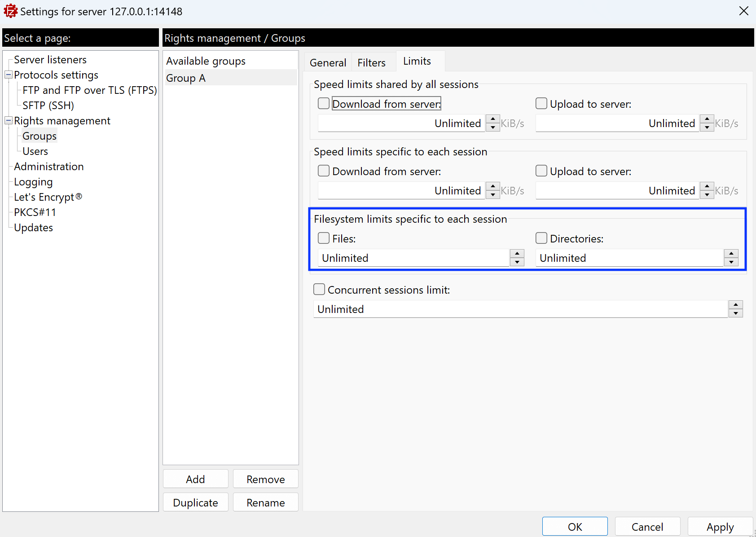756x537 pixels.
Task: Decrease the Directories limit spinner
Action: [x=731, y=262]
